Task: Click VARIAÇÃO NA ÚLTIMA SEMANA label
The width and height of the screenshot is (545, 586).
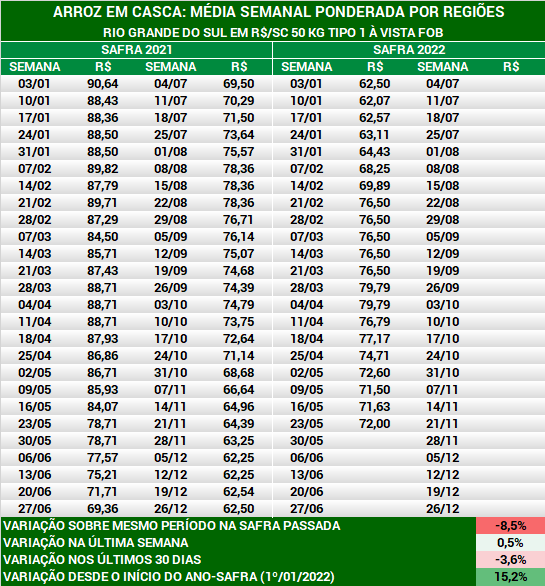Action: point(96,543)
